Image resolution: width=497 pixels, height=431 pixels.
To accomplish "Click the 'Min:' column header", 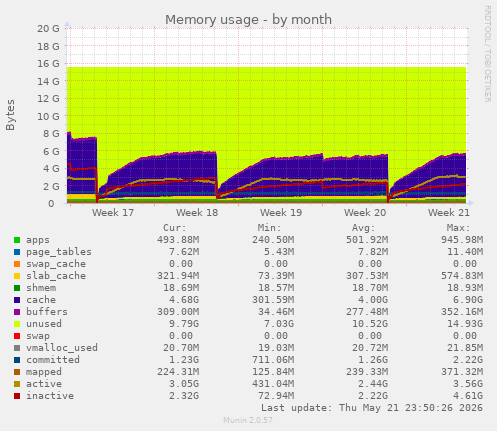I will pyautogui.click(x=269, y=228).
